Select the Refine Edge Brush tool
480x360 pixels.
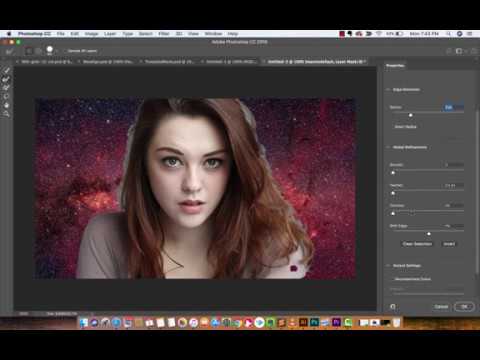point(6,79)
